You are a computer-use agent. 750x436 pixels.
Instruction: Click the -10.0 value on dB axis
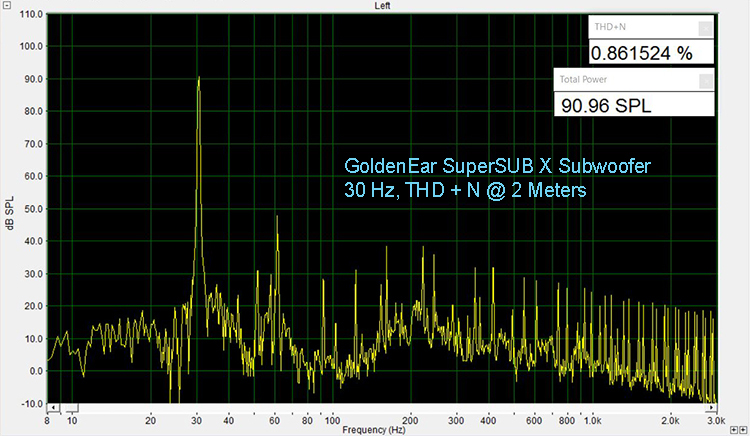(x=31, y=404)
